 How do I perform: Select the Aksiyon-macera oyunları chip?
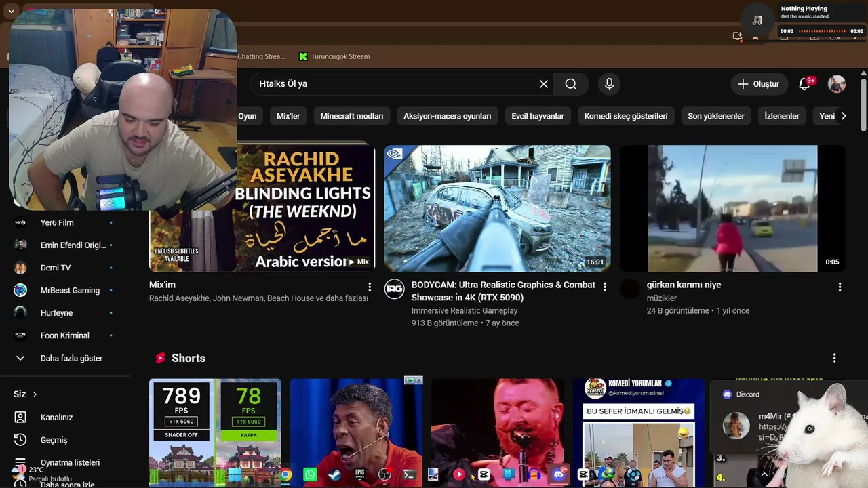pyautogui.click(x=448, y=116)
